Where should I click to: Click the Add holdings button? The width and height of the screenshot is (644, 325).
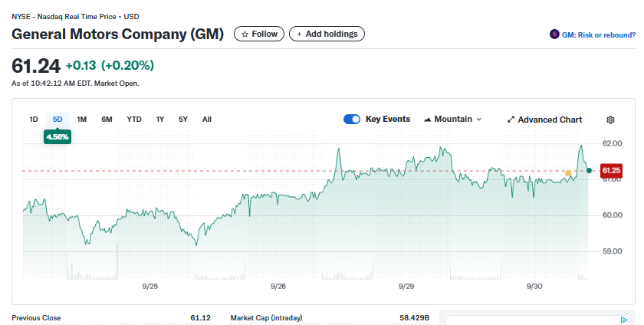click(x=327, y=34)
